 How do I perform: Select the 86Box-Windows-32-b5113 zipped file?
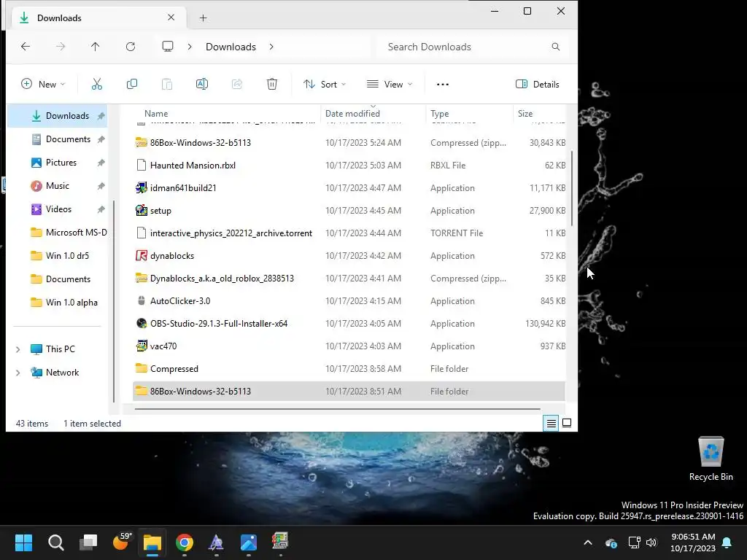click(349, 143)
